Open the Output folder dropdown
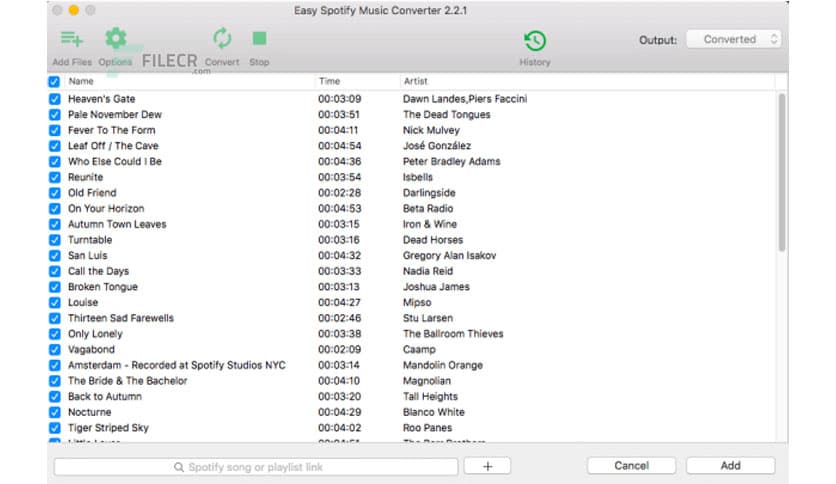The image size is (836, 484). coord(734,39)
